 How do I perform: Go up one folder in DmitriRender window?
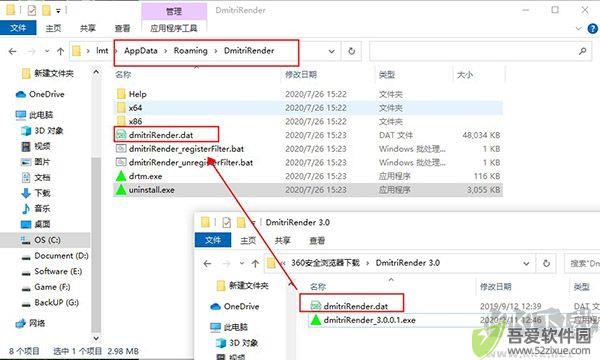(60, 51)
